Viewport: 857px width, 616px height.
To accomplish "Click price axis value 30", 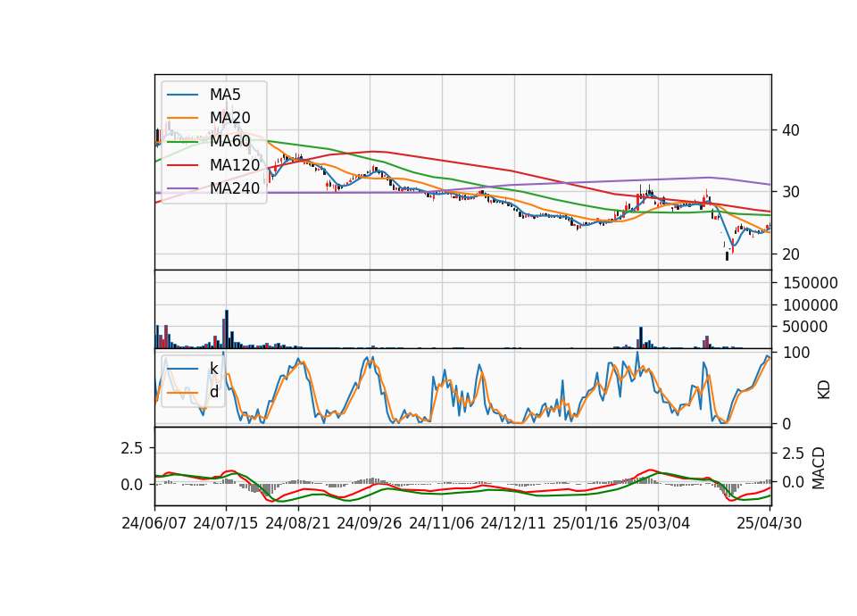I will coord(791,192).
